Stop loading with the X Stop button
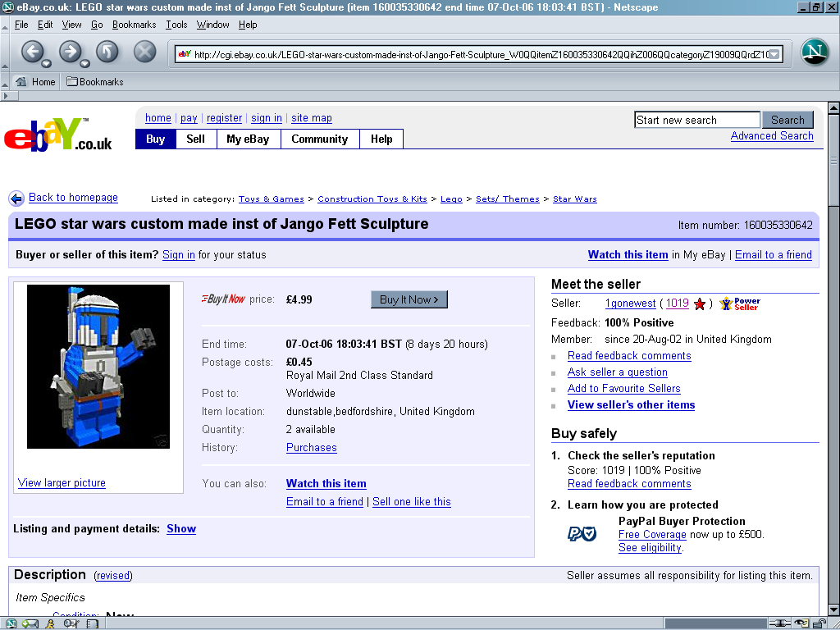 144,52
